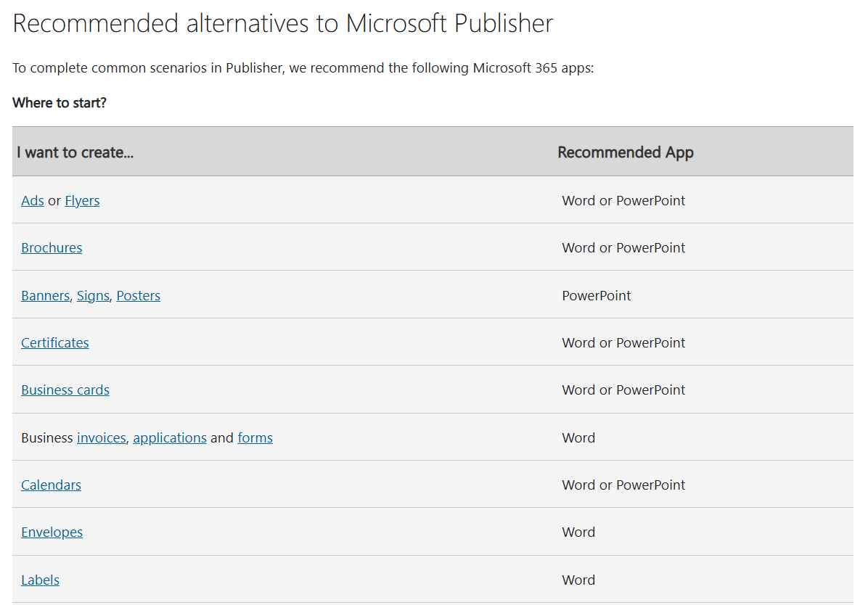Select 'Word' cell in the Business invoices row
Viewport: 868px width, 605px height.
click(578, 438)
